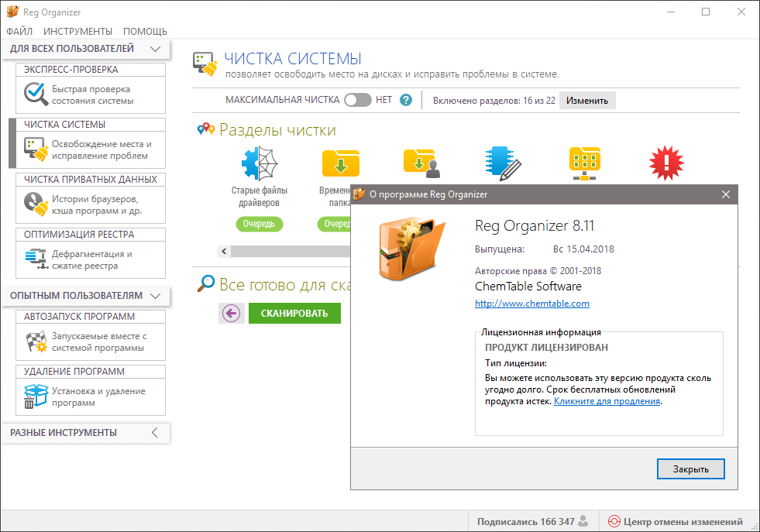Click the 'Reg Organizer 8.11' version text
The width and height of the screenshot is (760, 532).
pos(534,226)
